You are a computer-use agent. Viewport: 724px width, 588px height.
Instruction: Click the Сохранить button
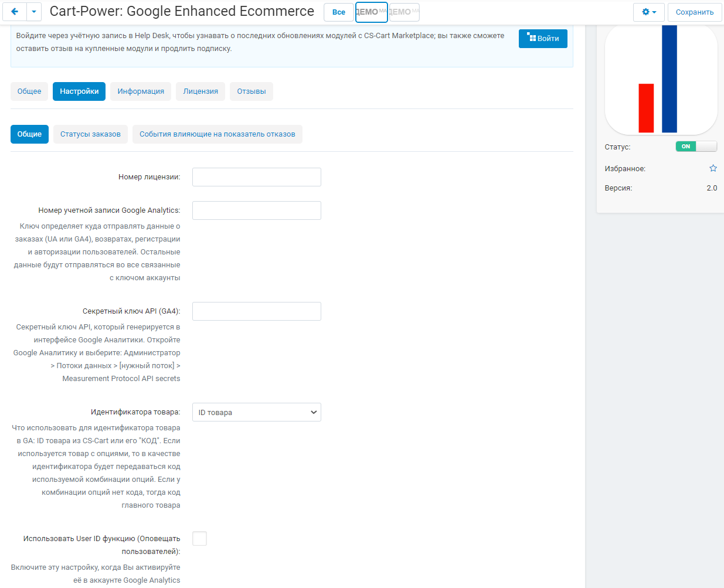tap(695, 12)
